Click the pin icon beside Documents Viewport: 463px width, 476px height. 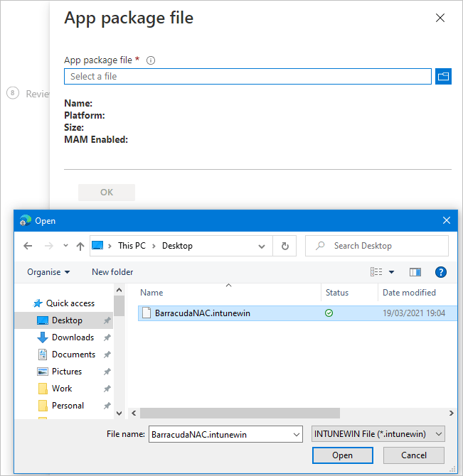pos(107,355)
